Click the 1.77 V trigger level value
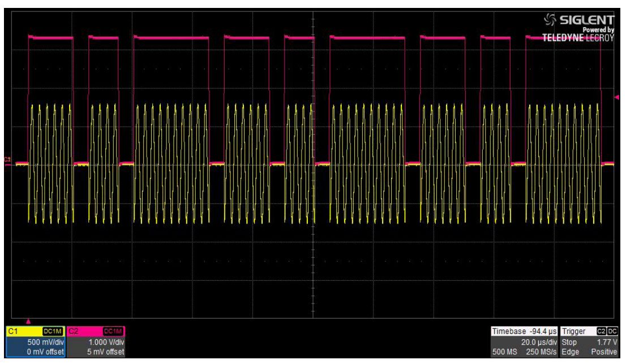Viewport: 626px width, 364px height. [x=608, y=342]
